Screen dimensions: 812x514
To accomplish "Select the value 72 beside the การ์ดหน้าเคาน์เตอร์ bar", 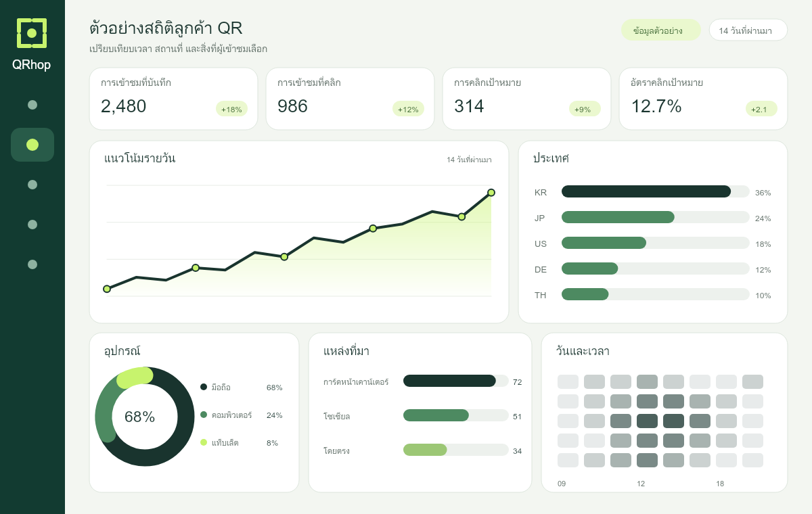I will (x=518, y=382).
